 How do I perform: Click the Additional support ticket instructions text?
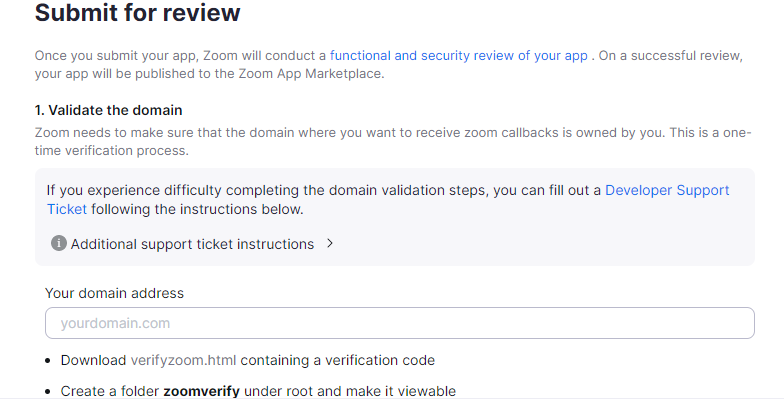point(192,244)
